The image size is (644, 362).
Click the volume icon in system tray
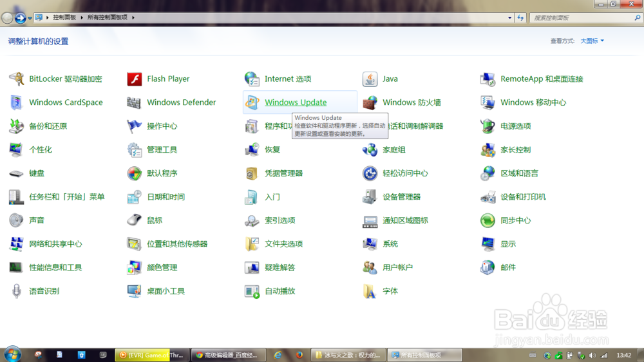tap(592, 356)
